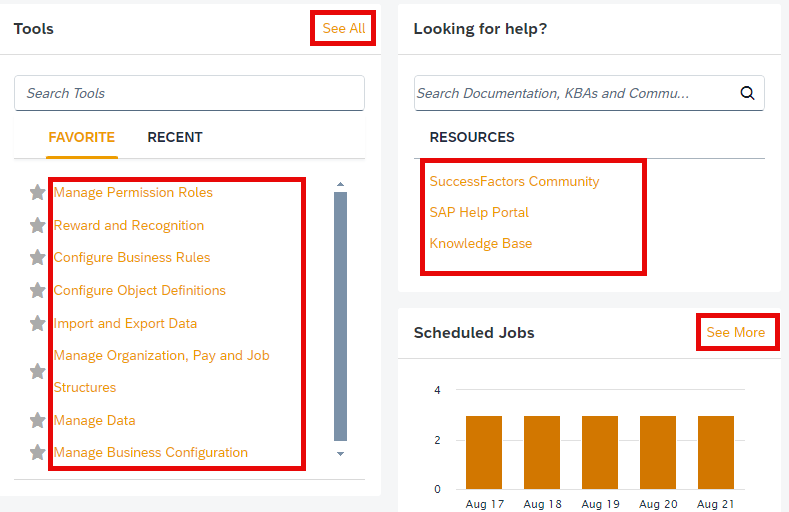Click star for Manage Organization, Pay and Job Structures
This screenshot has height=512, width=789.
click(x=38, y=372)
